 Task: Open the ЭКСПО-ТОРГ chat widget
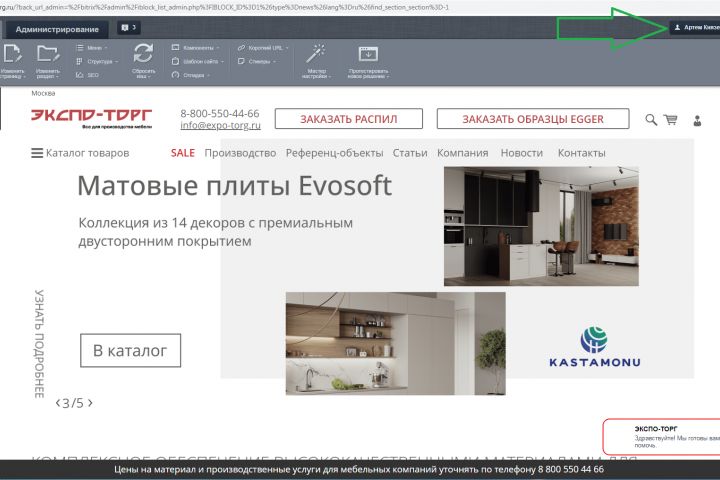coord(662,436)
